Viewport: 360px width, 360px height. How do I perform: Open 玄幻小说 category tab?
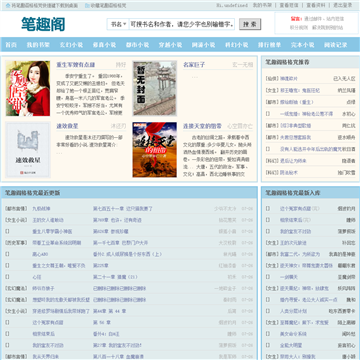coord(71,45)
